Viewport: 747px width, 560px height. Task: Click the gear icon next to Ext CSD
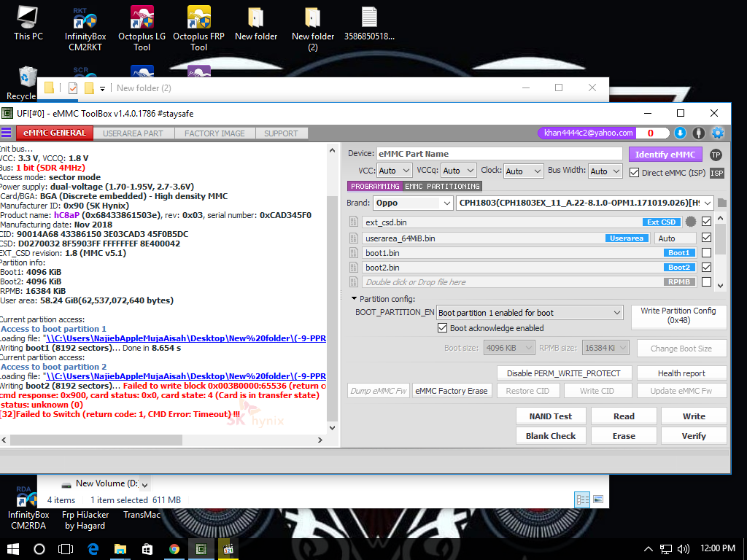click(x=691, y=222)
